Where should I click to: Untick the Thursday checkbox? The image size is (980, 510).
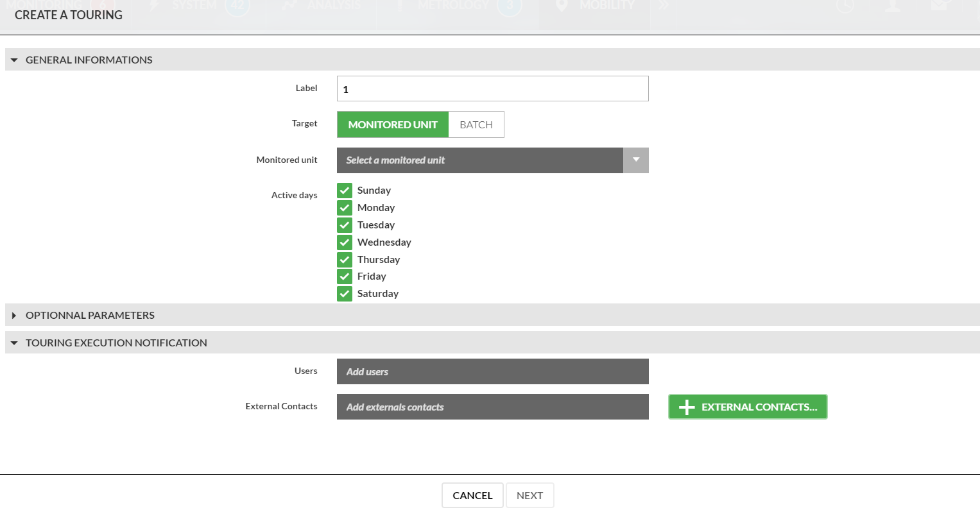click(x=345, y=260)
